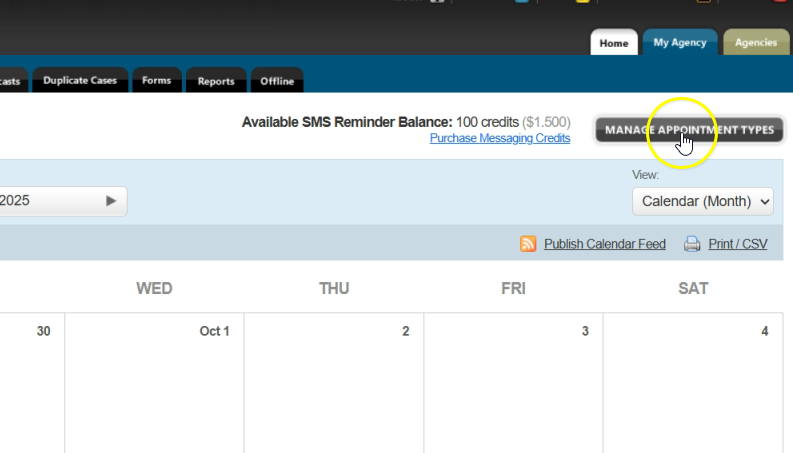Open the Purchase Messaging Credits link
Screen dimensions: 793x453
500,138
